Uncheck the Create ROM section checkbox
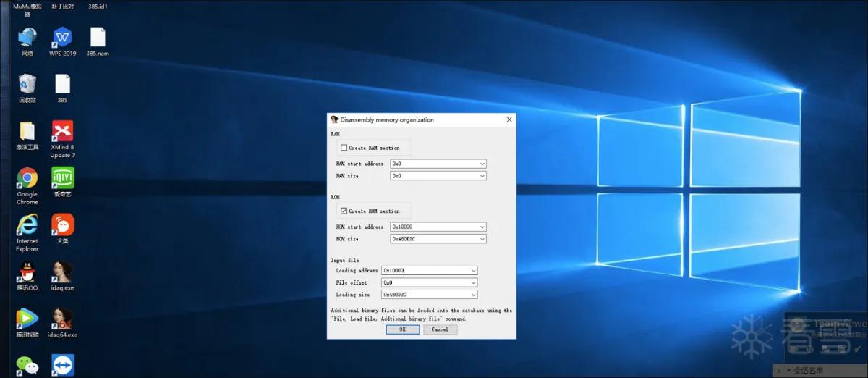 344,211
